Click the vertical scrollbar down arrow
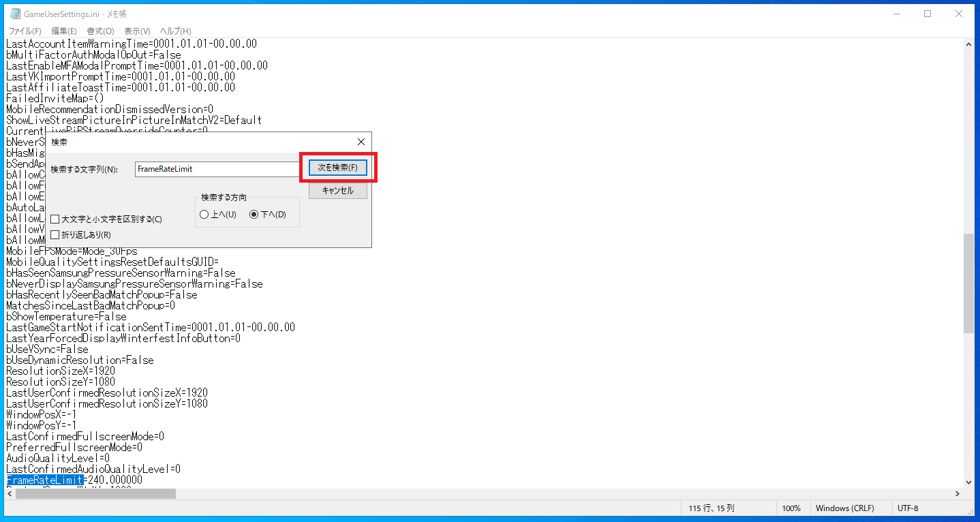Image resolution: width=980 pixels, height=522 pixels. click(x=968, y=482)
